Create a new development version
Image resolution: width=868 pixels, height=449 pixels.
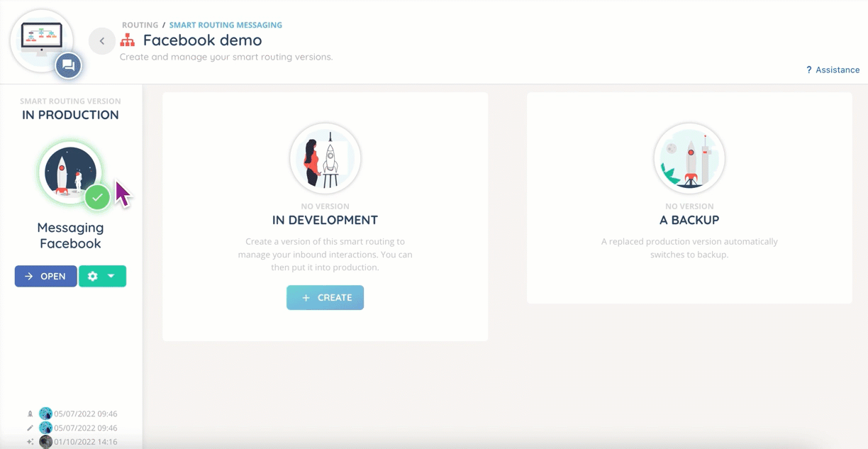(x=325, y=298)
